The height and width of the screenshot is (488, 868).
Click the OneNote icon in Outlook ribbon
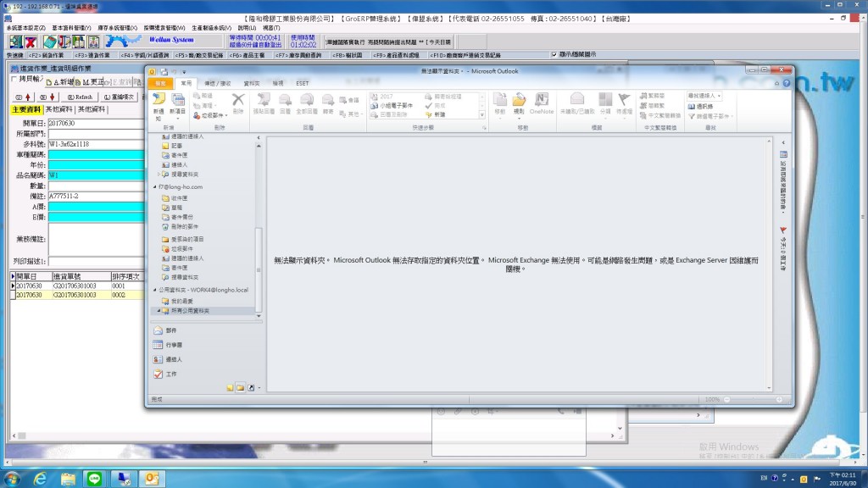[541, 100]
